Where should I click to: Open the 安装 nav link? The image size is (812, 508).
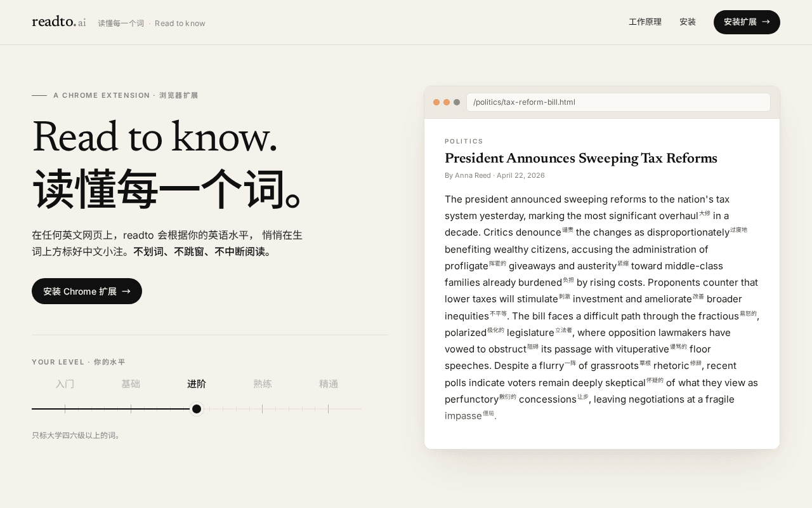(x=688, y=22)
